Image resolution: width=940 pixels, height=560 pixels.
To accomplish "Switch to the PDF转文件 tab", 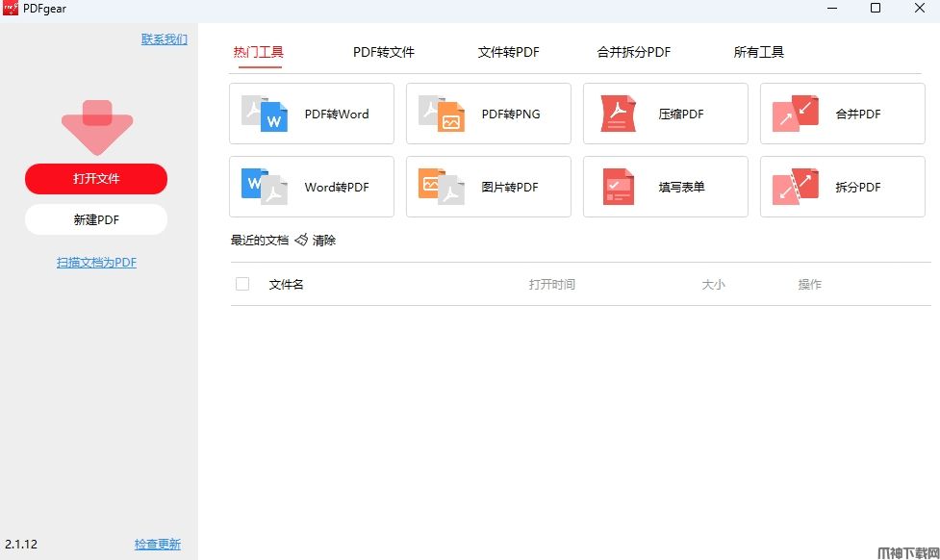I will (383, 52).
